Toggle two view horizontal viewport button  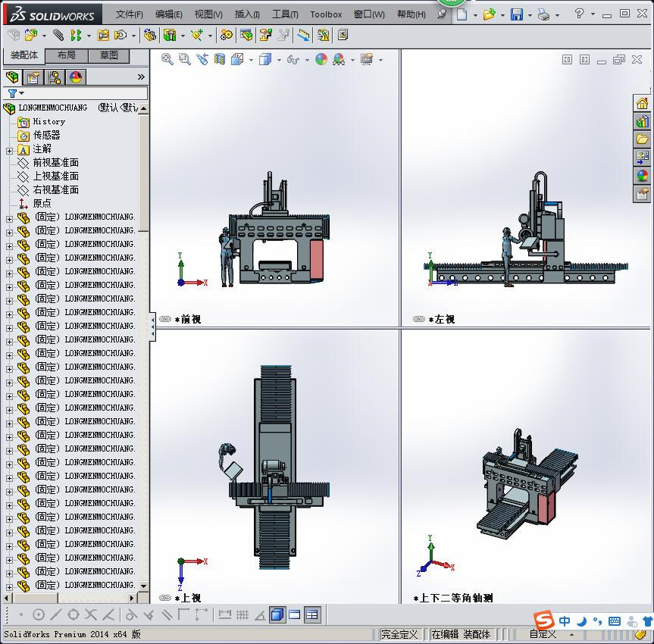tap(295, 614)
